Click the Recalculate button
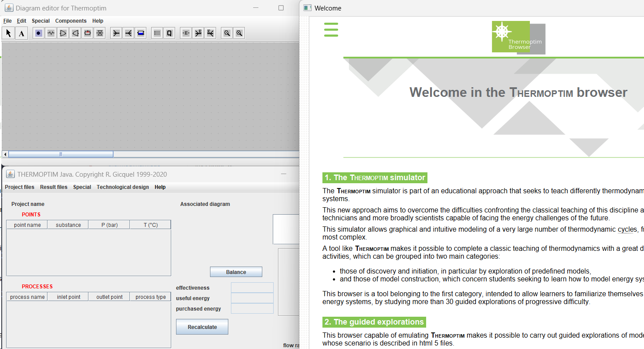This screenshot has height=349, width=644. pyautogui.click(x=202, y=327)
